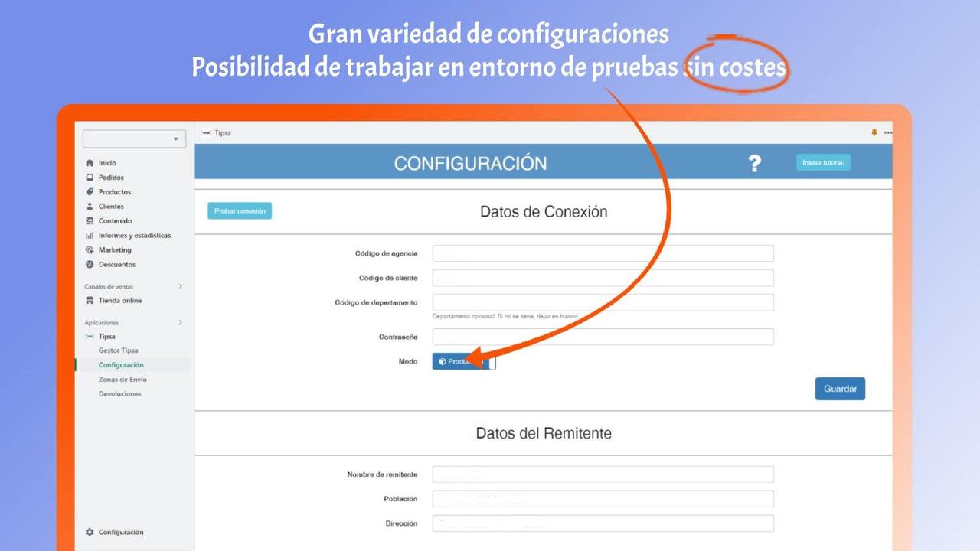Focus the Nombre de remitente field
This screenshot has width=980, height=551.
[x=603, y=474]
